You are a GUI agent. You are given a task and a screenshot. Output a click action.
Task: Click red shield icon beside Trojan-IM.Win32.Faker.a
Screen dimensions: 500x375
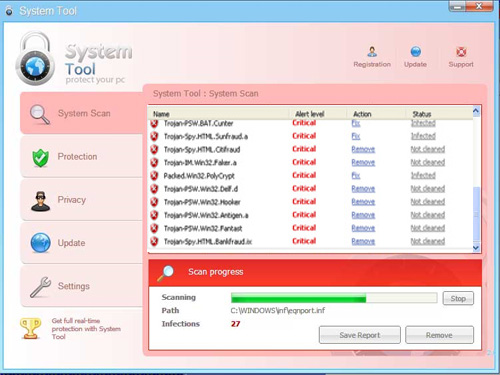point(154,163)
